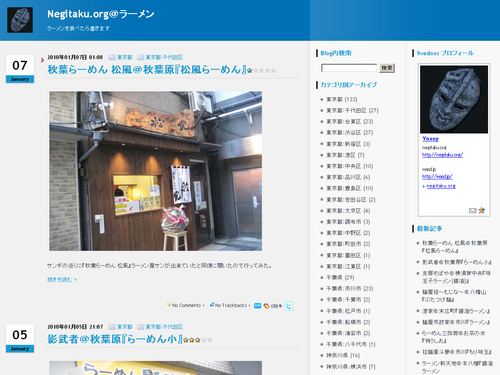The height and width of the screenshot is (375, 500).
Task: Open the post 影武者@秋葉原『らーめん小』
Action: click(115, 339)
